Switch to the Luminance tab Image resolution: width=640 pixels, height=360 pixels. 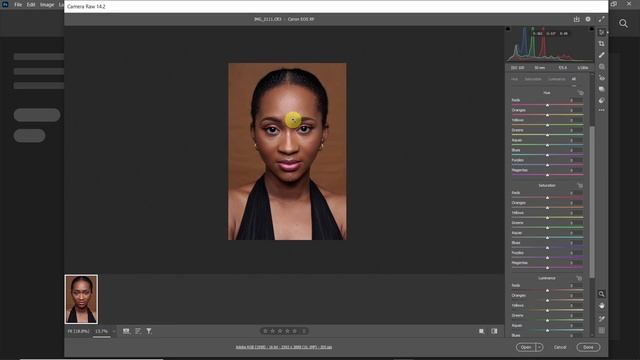(x=557, y=79)
